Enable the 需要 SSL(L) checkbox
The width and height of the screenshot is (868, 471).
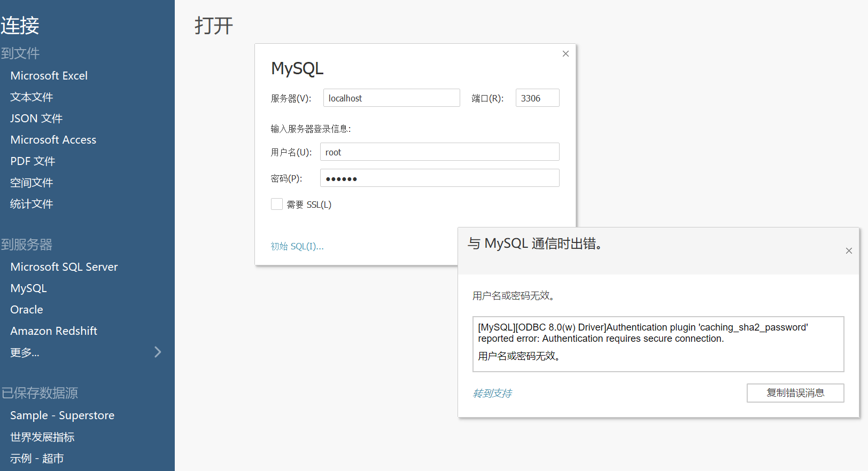[x=277, y=204]
